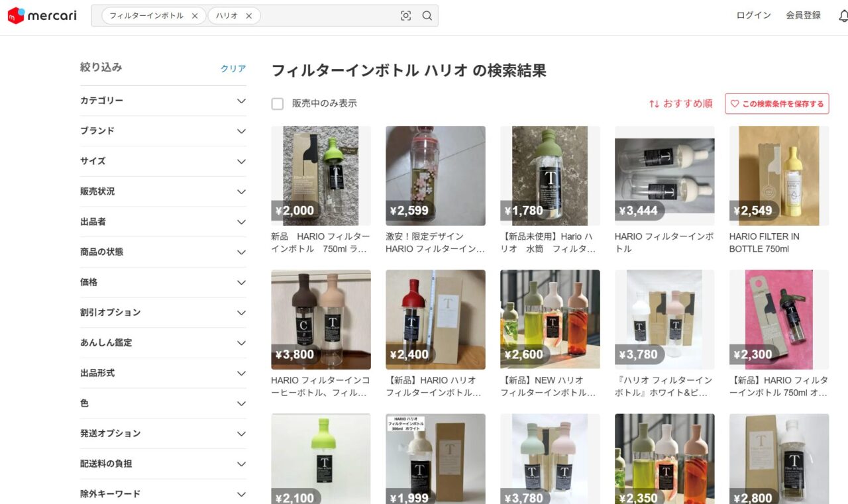Click the sort arrows おすすめ順 control

point(680,104)
